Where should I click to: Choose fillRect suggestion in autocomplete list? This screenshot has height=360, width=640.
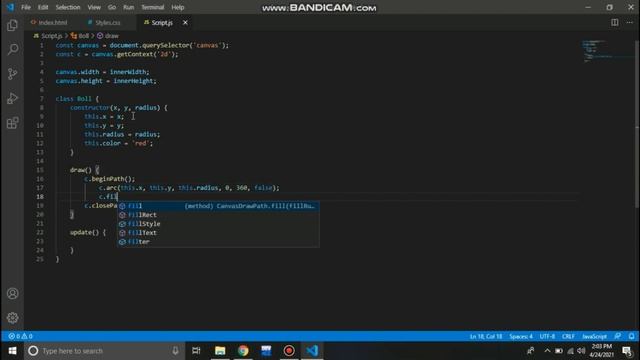(x=218, y=215)
